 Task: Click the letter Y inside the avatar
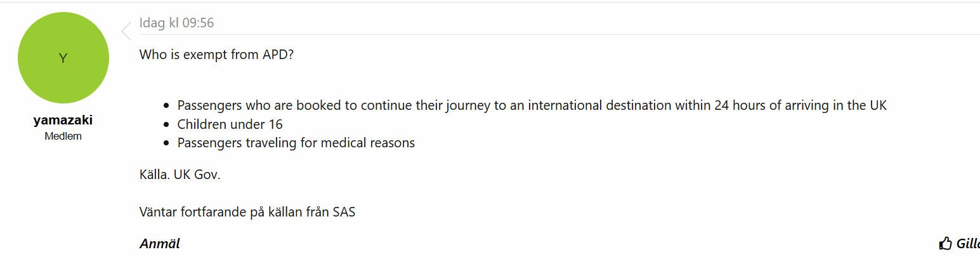pyautogui.click(x=63, y=58)
